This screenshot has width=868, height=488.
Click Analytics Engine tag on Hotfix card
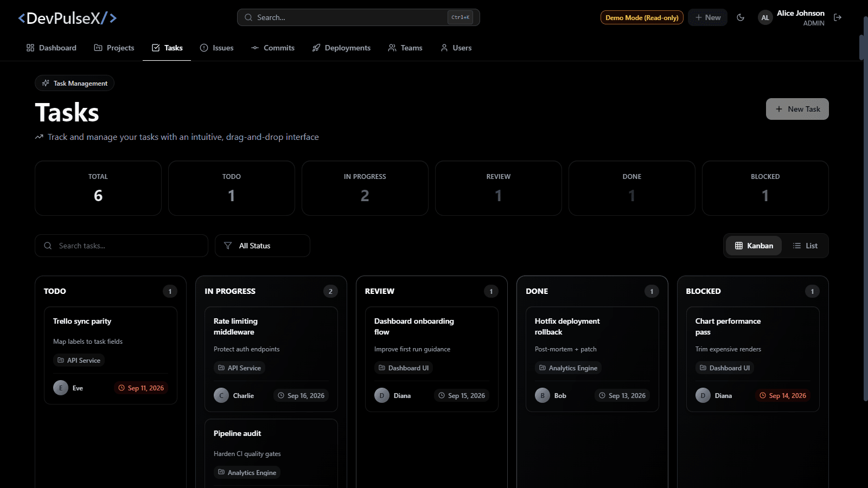568,368
